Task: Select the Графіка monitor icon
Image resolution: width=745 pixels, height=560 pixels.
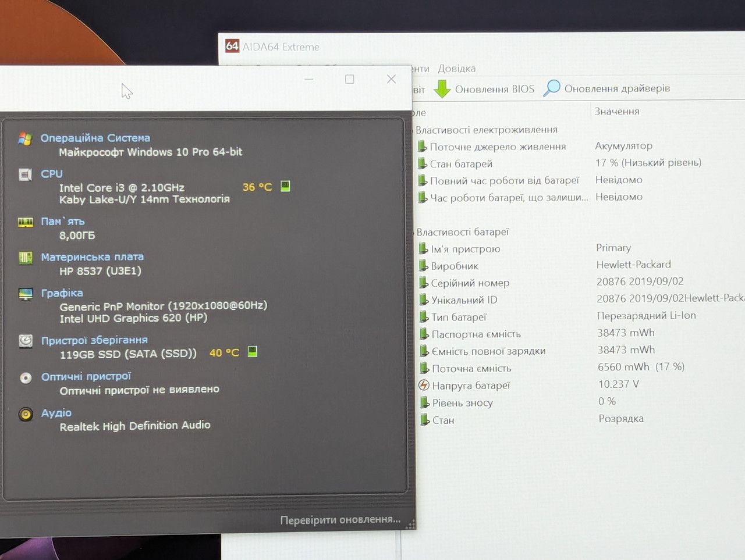Action: pos(26,294)
